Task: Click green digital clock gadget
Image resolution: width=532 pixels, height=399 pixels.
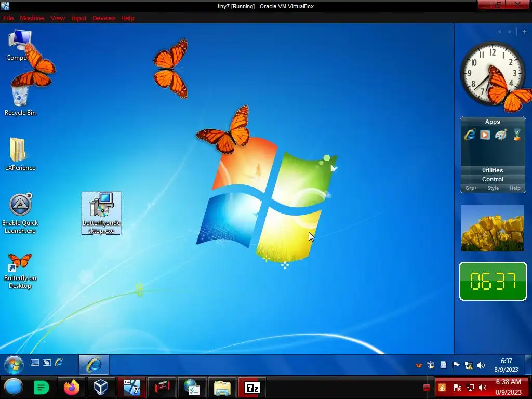Action: coord(493,281)
